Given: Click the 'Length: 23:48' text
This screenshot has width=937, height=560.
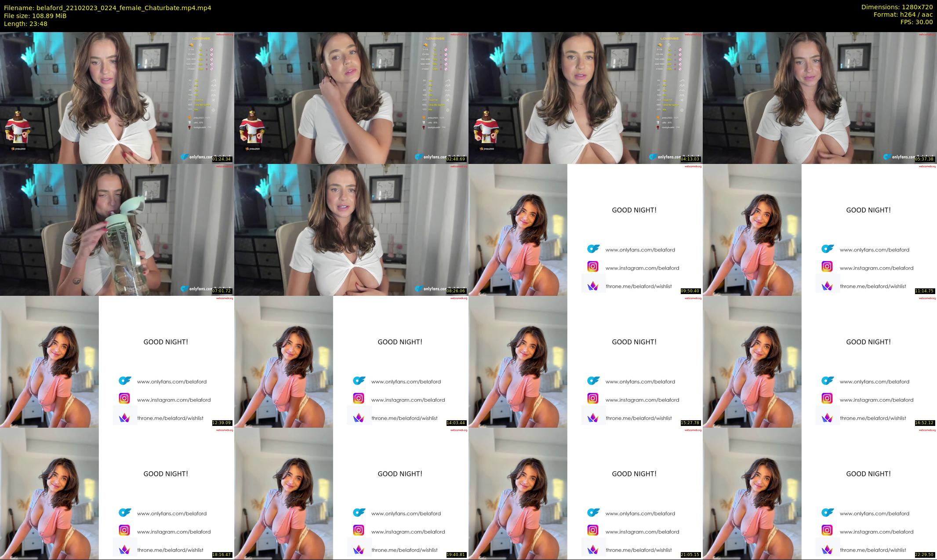Looking at the screenshot, I should coord(25,24).
